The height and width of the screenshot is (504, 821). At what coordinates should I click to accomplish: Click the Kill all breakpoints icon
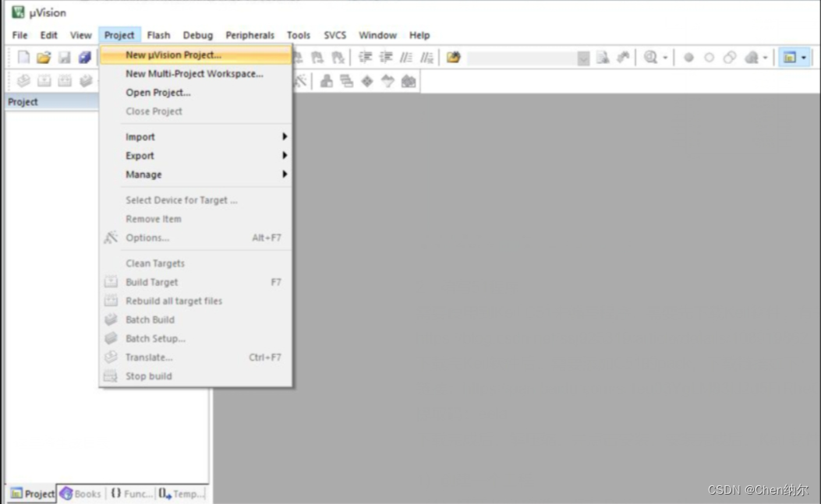752,57
